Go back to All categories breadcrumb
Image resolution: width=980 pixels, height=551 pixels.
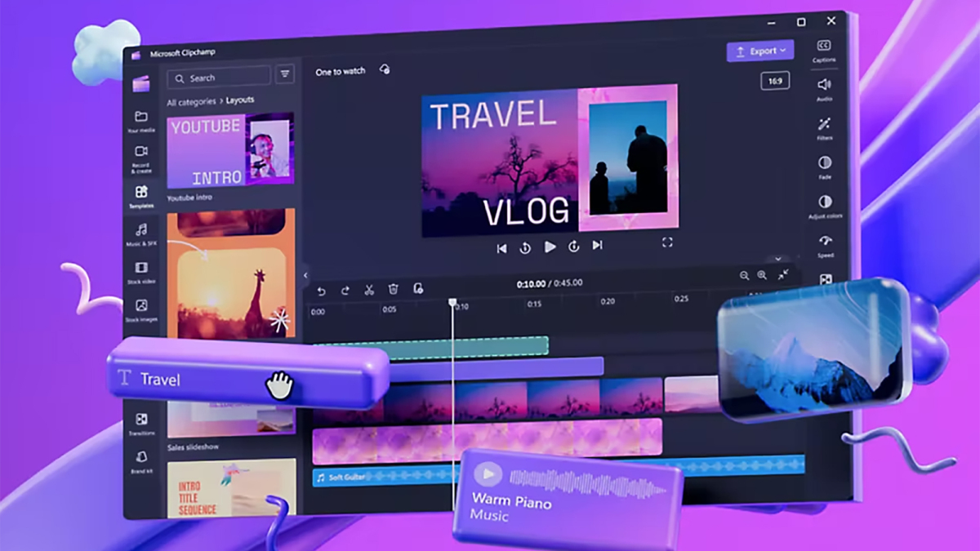(191, 102)
